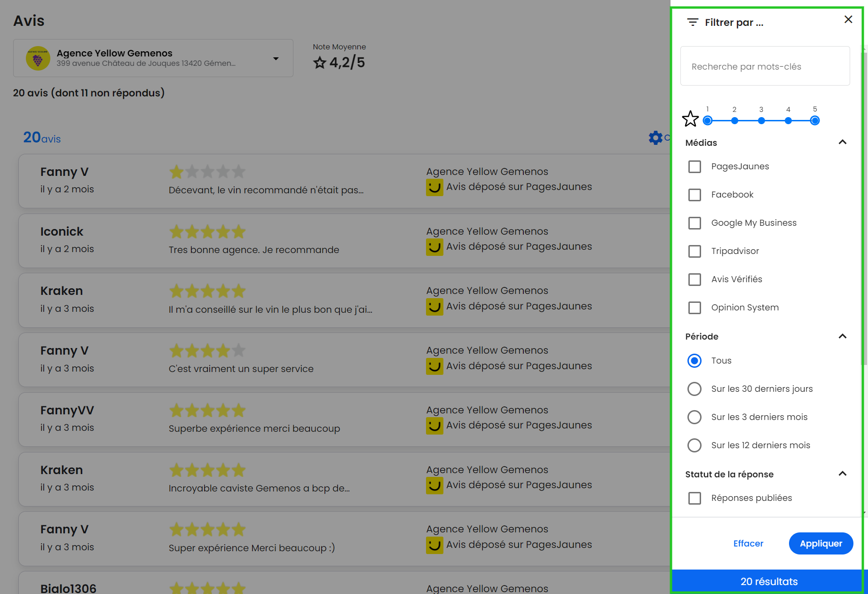Image resolution: width=868 pixels, height=594 pixels.
Task: Click the rating slider handle at 5
Action: point(815,120)
